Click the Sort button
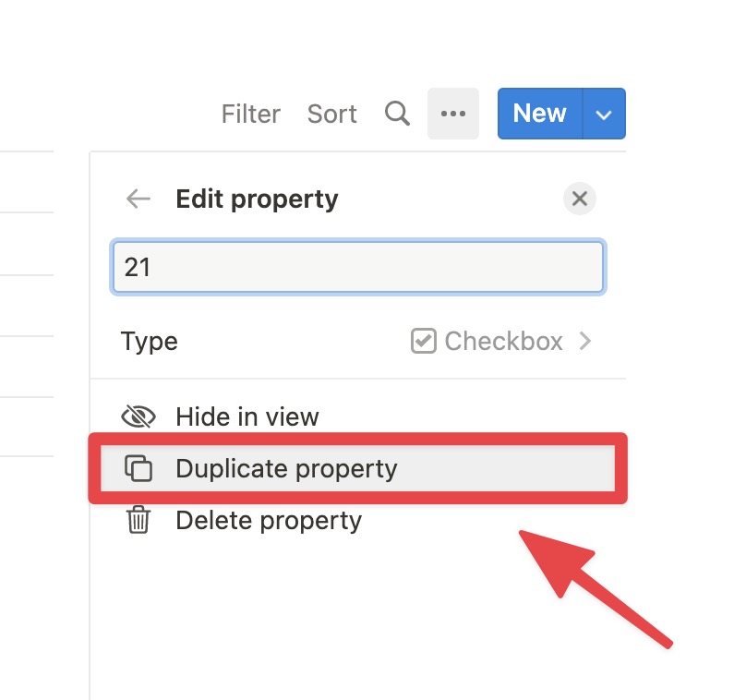This screenshot has height=700, width=746. coord(332,115)
